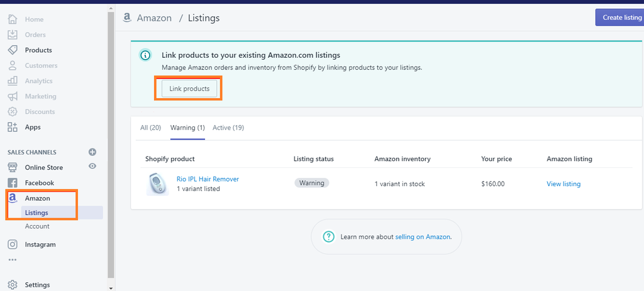Viewport: 644px width, 291px height.
Task: Go to Orders page
Action: click(35, 35)
